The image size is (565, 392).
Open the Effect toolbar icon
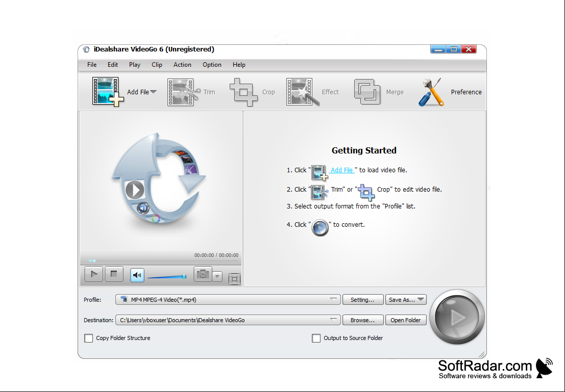pyautogui.click(x=303, y=92)
